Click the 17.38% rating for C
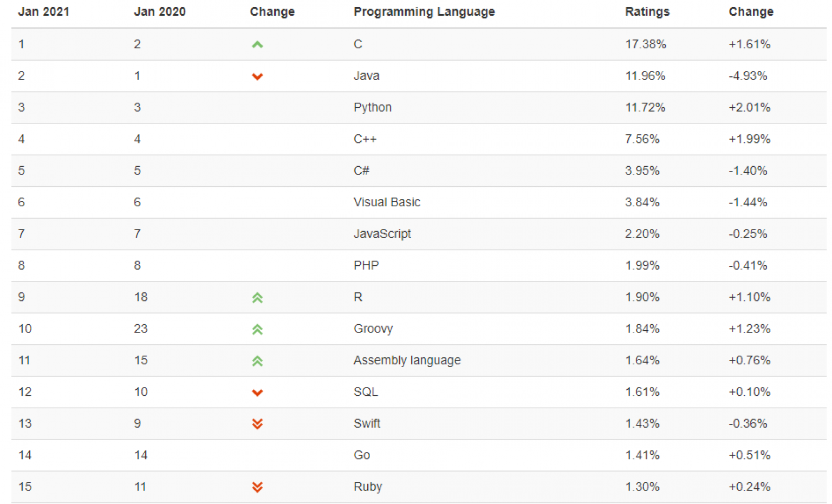832x504 pixels. pos(646,44)
